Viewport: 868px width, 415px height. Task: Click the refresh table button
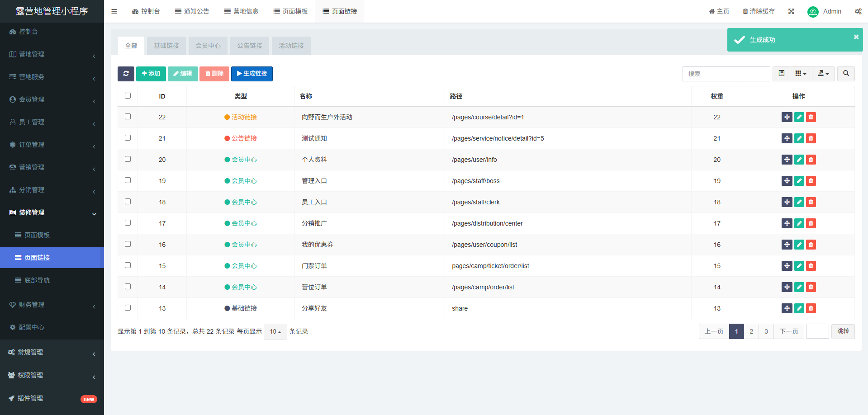[126, 74]
